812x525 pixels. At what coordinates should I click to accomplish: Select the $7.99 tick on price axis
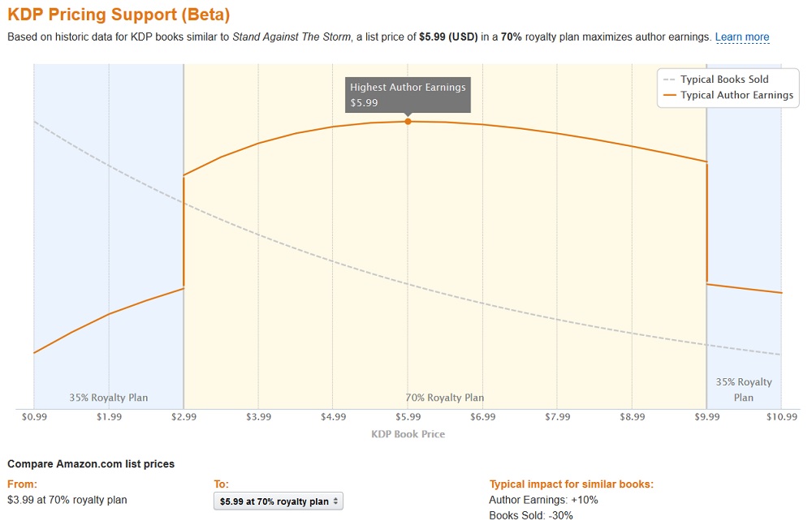[x=557, y=417]
